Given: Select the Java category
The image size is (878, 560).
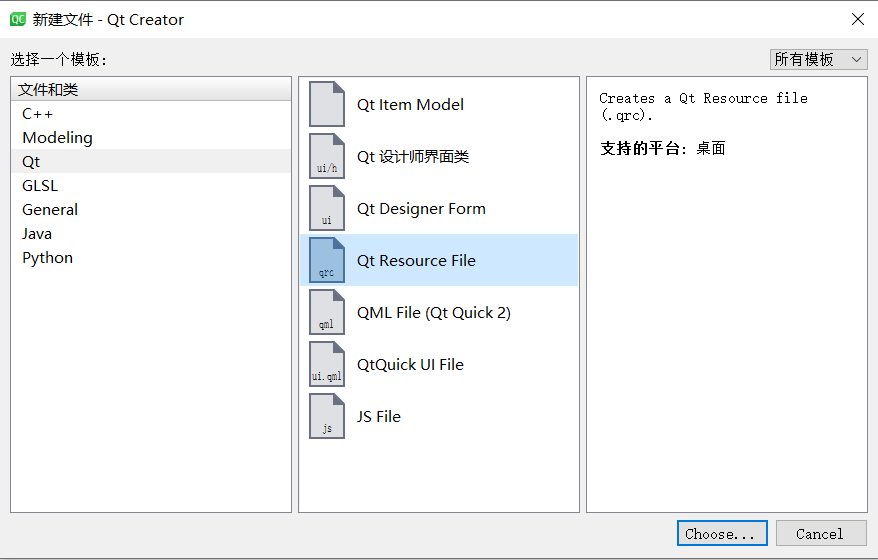Looking at the screenshot, I should point(151,234).
